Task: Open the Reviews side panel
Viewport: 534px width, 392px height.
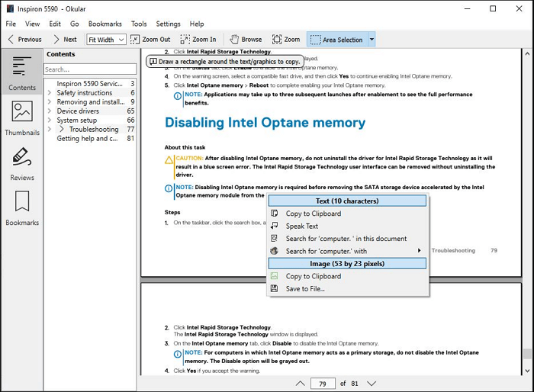Action: click(x=22, y=164)
